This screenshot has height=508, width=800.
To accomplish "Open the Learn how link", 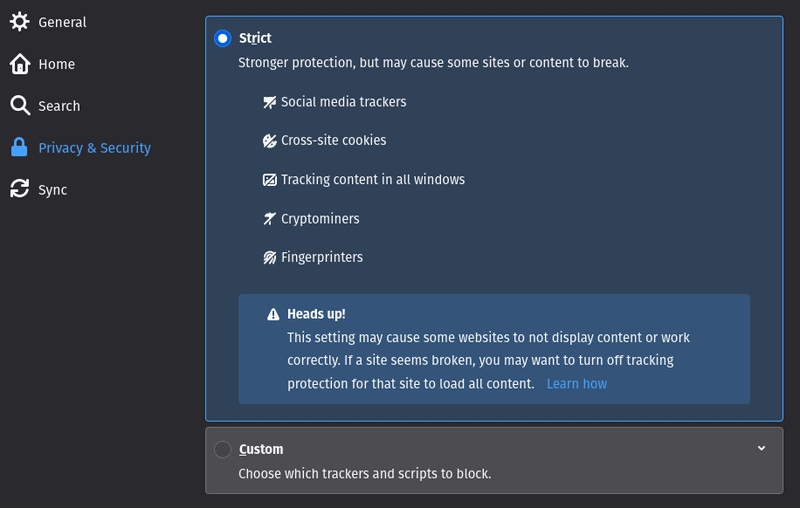I will (x=577, y=384).
